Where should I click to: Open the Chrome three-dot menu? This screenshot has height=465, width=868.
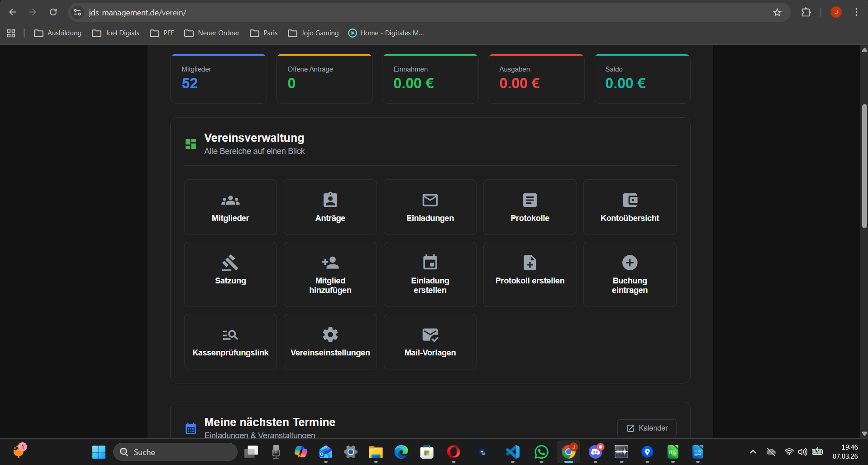856,12
